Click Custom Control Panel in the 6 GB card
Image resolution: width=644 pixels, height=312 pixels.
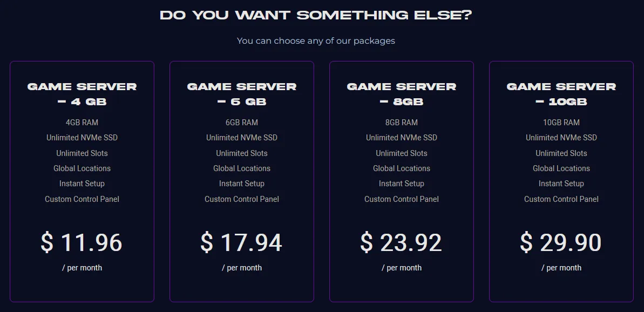(242, 199)
